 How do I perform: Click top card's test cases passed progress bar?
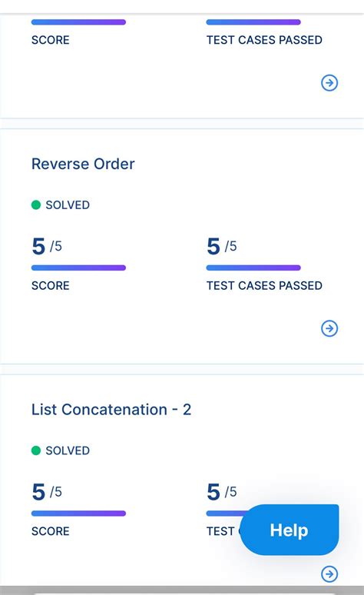click(x=253, y=22)
